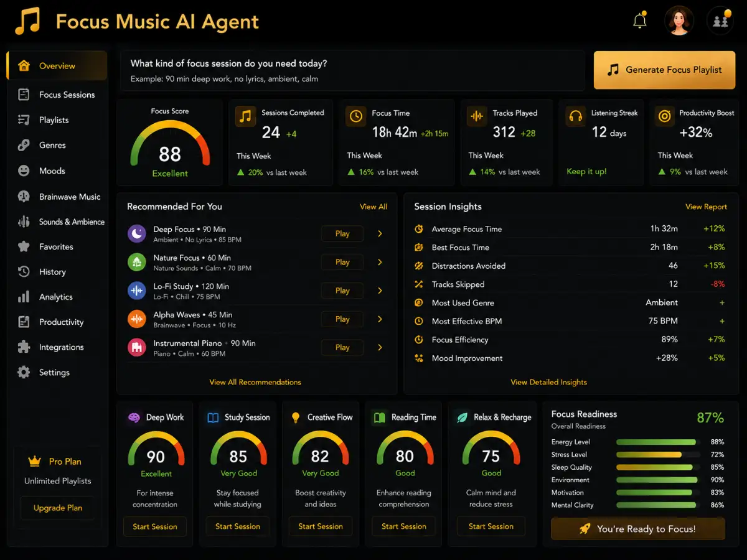Screen dimensions: 747x560
Task: Click the Deep Work brain icon
Action: [134, 418]
